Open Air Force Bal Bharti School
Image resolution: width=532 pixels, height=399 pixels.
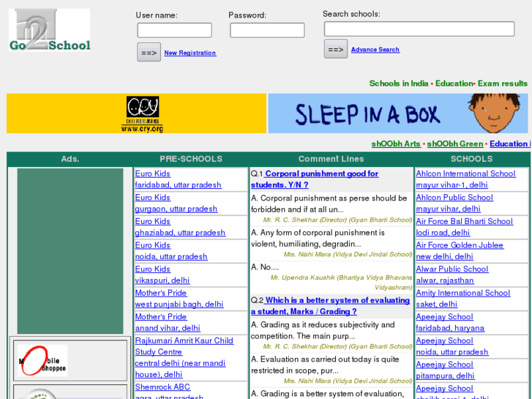click(x=465, y=227)
